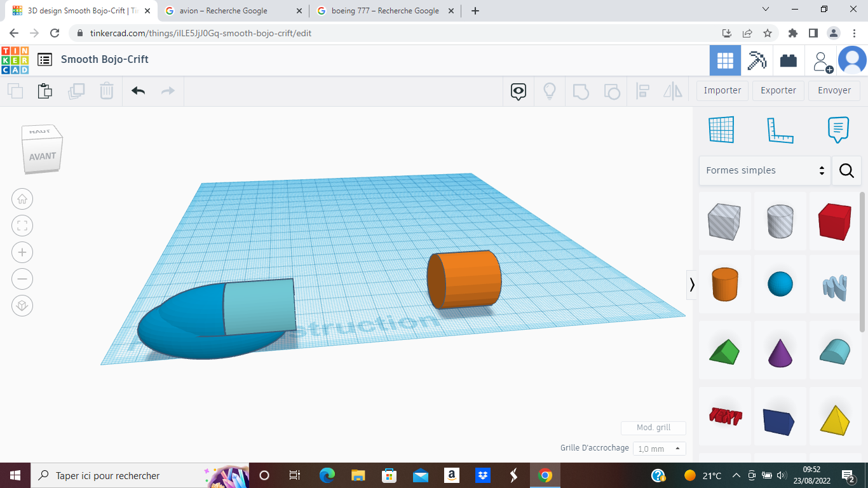
Task: Click the Mirror flip icon
Action: 673,91
